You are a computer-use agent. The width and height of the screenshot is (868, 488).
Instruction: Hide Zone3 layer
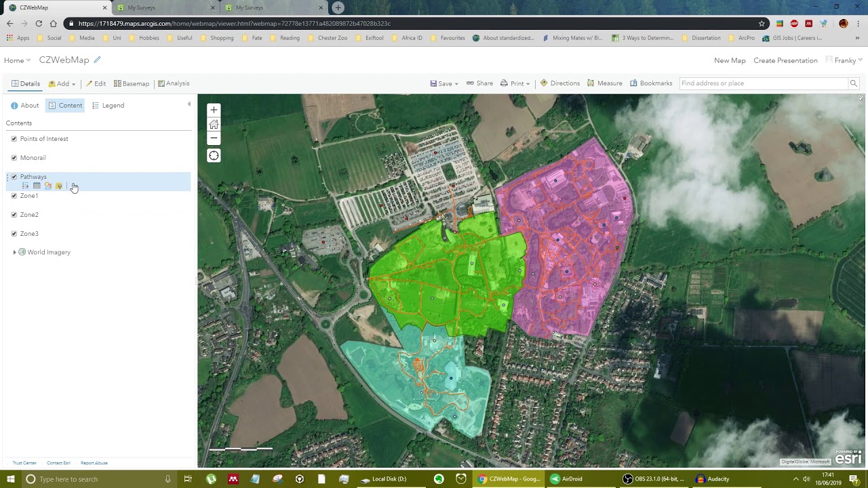pyautogui.click(x=14, y=234)
